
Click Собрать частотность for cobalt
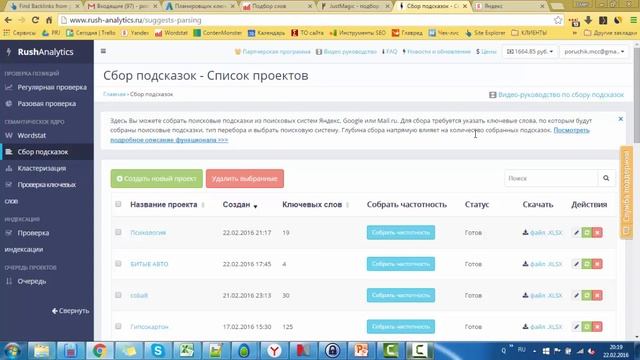tap(400, 295)
